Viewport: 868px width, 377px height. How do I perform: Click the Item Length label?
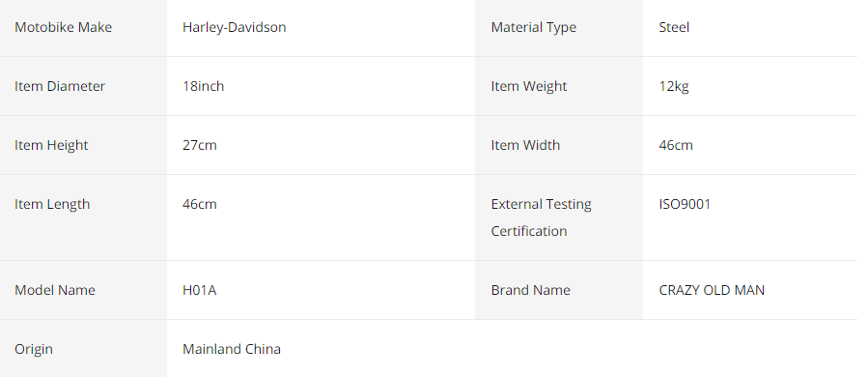[x=52, y=204]
